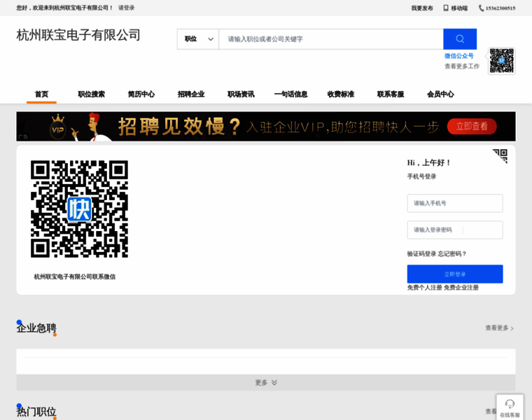
Task: Open the 收费标准 tab
Action: click(341, 94)
